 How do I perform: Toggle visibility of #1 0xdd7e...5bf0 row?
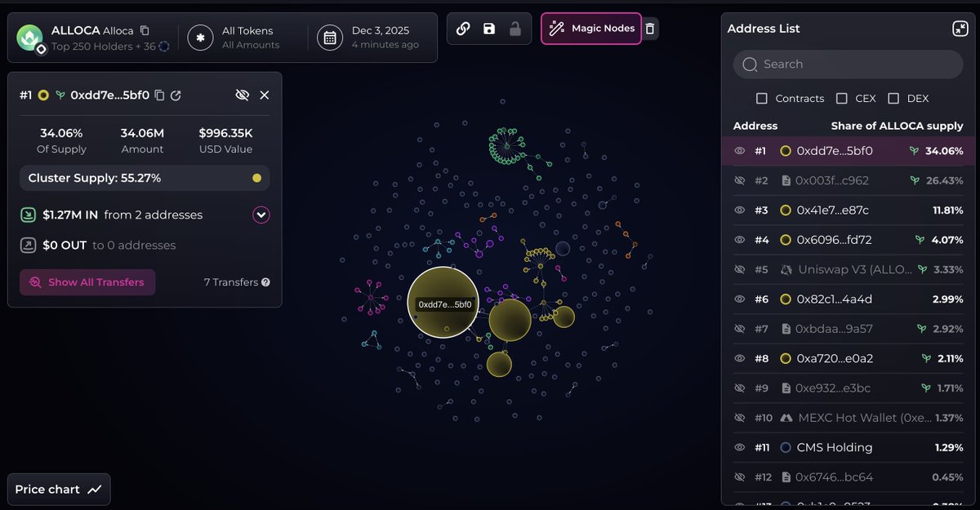point(740,151)
